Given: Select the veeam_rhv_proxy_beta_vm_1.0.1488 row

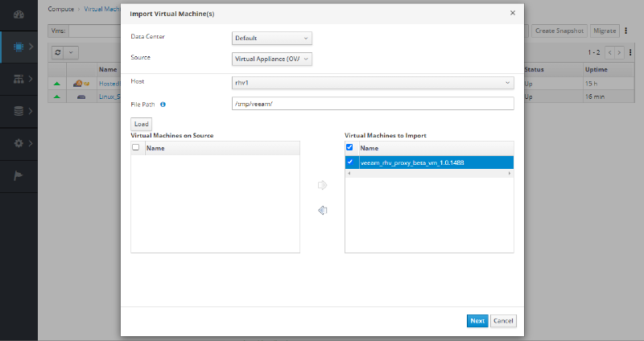Looking at the screenshot, I should [429, 162].
